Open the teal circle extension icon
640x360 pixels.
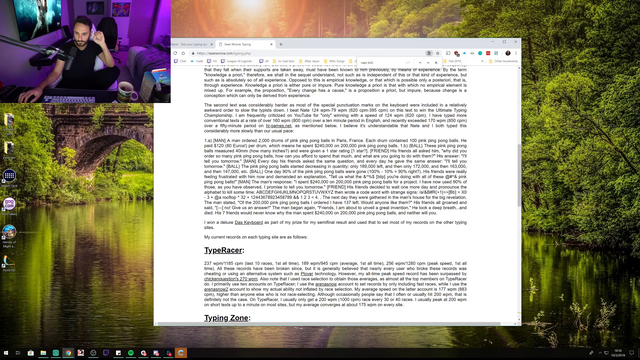point(480,53)
